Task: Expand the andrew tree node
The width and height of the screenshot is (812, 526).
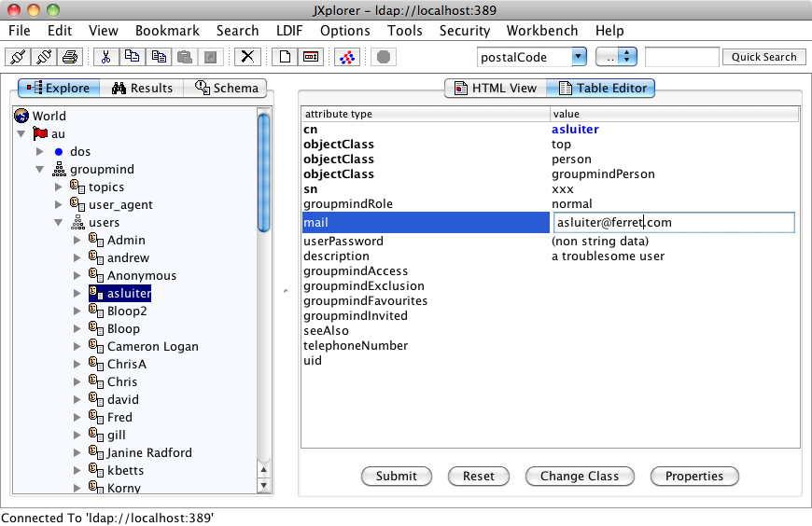Action: [x=77, y=257]
